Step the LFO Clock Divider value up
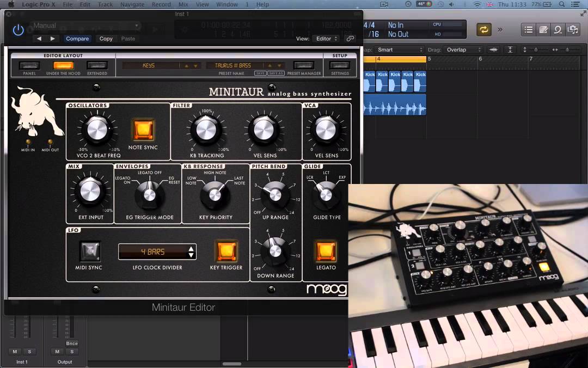 point(191,249)
